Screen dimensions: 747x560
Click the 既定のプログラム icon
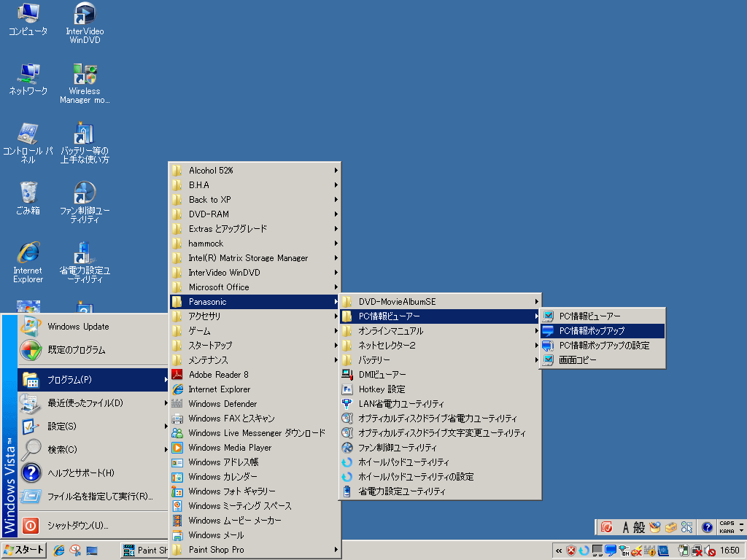coord(30,350)
